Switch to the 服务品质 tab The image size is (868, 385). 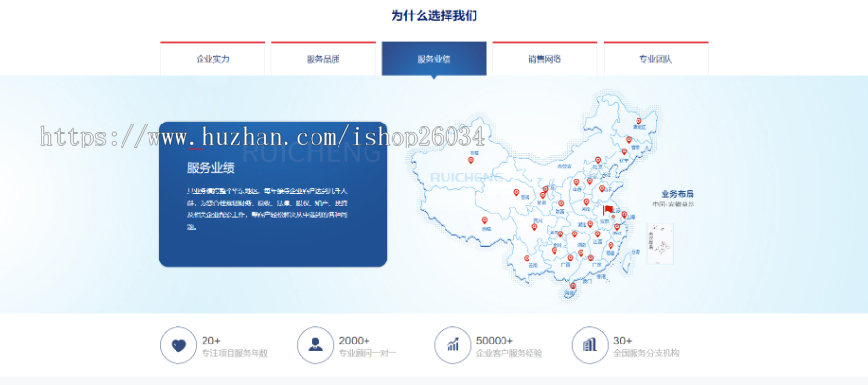323,59
